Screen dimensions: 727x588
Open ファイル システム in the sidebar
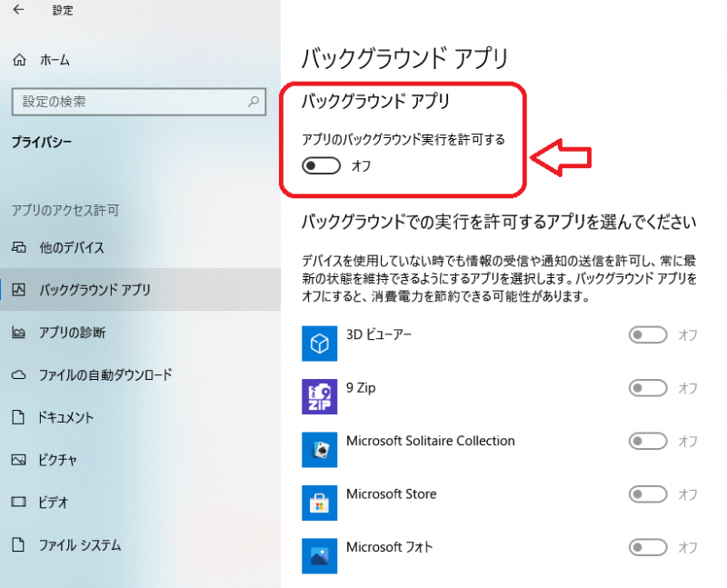[x=80, y=545]
